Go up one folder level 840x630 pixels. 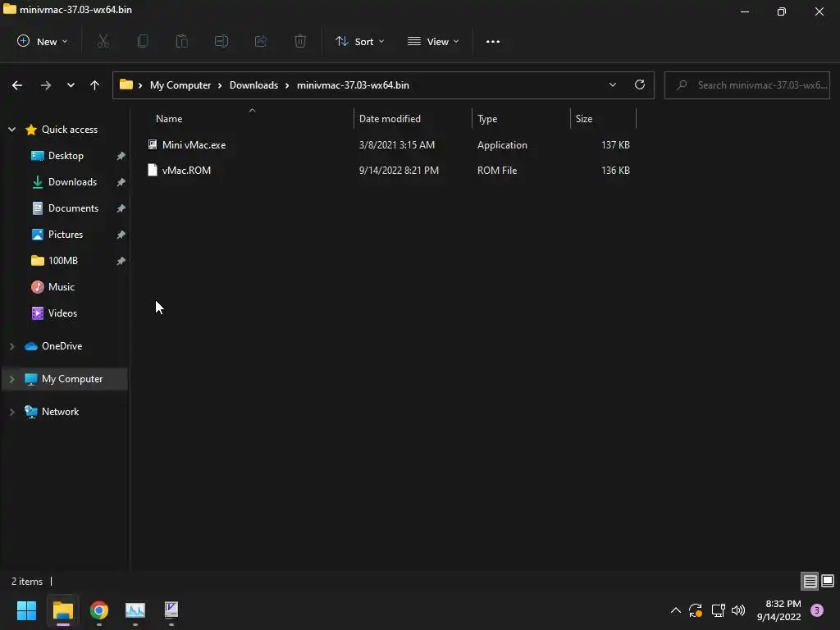95,85
